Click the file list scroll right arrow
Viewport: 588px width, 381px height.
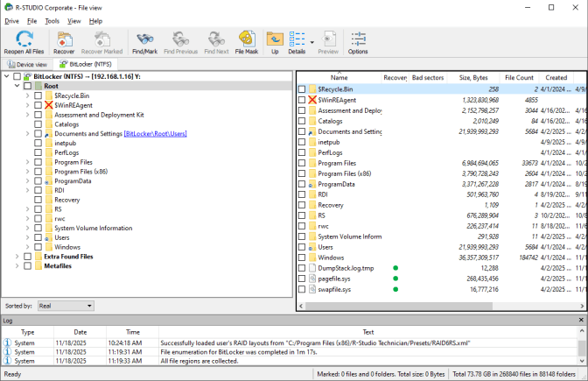click(582, 306)
